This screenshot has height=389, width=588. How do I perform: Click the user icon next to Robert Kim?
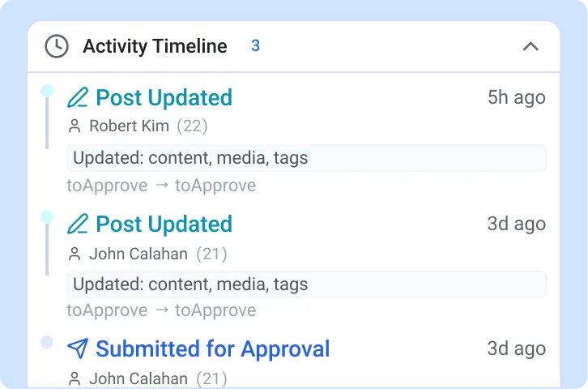75,126
